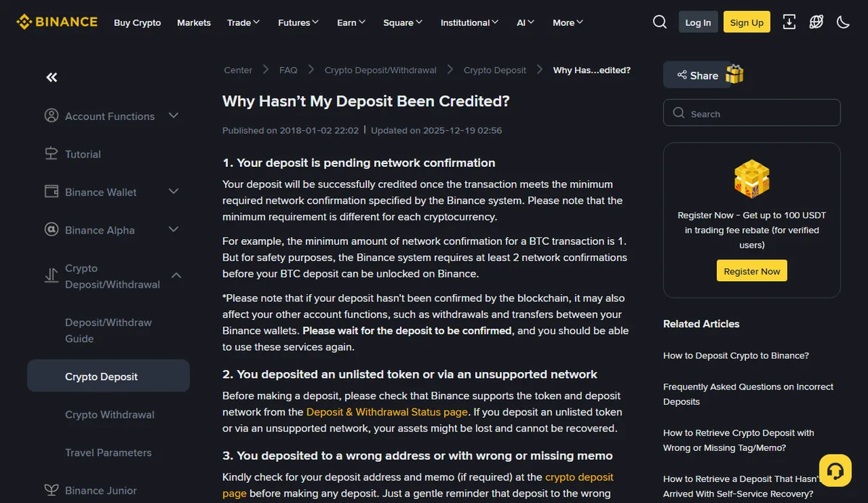Screen dimensions: 868x503
Task: Focus the article search field
Action: (752, 113)
